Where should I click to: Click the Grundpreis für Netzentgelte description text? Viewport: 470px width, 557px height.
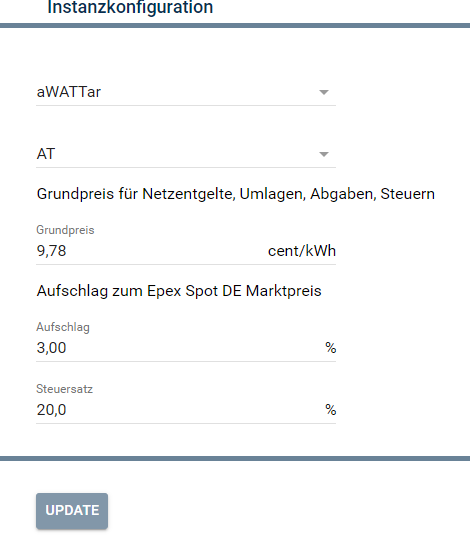pos(236,194)
